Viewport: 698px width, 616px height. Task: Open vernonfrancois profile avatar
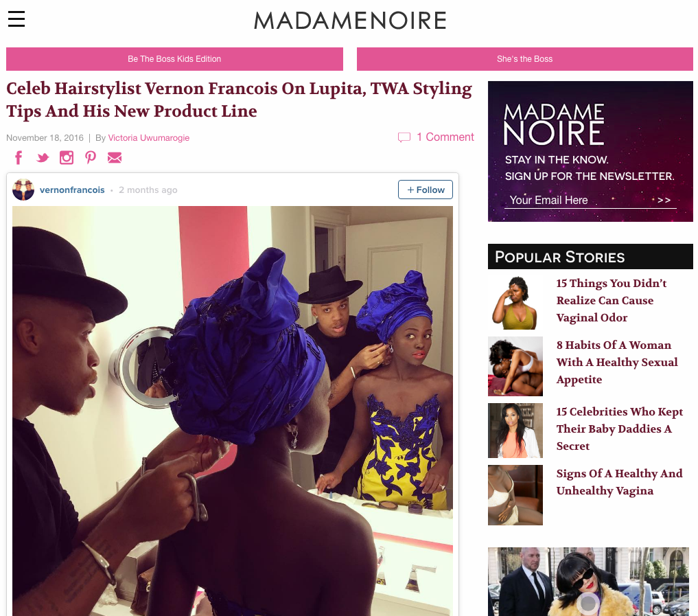coord(23,190)
